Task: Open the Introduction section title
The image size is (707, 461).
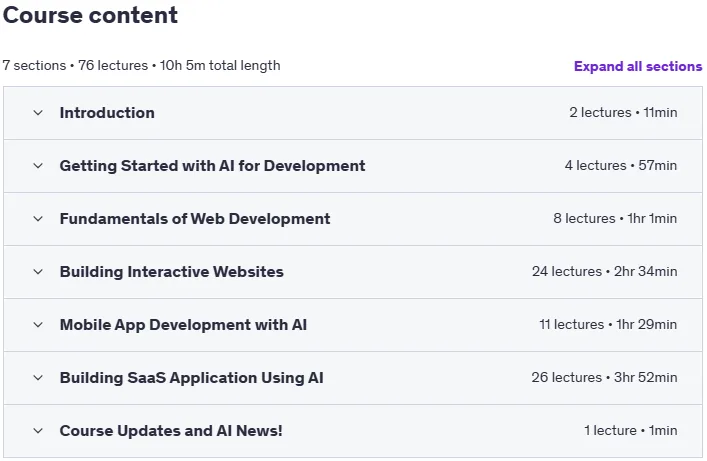Action: [107, 113]
